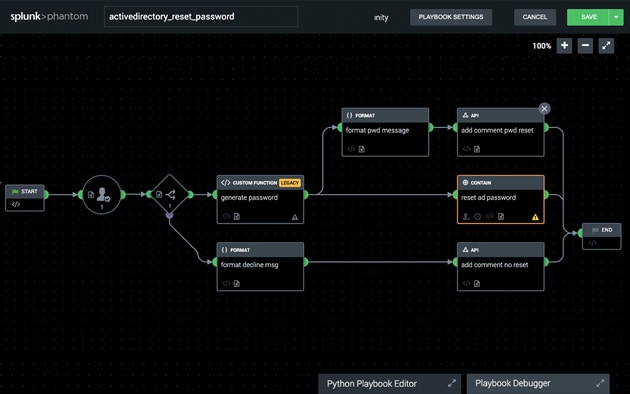Click the Cancel button

[535, 17]
